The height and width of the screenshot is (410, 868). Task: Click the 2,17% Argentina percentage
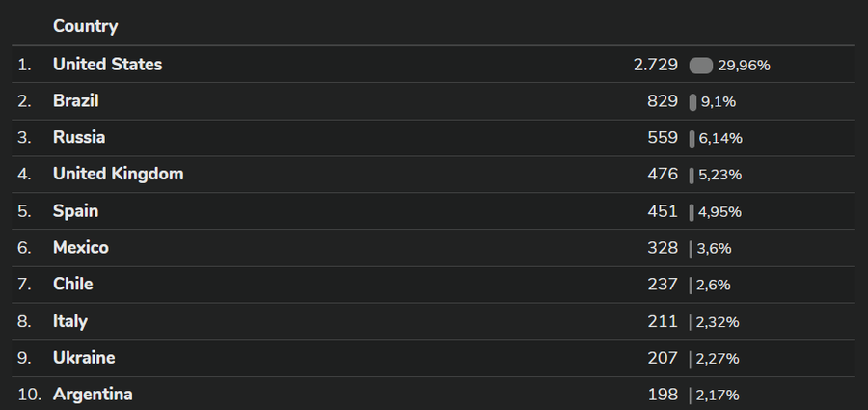(719, 396)
